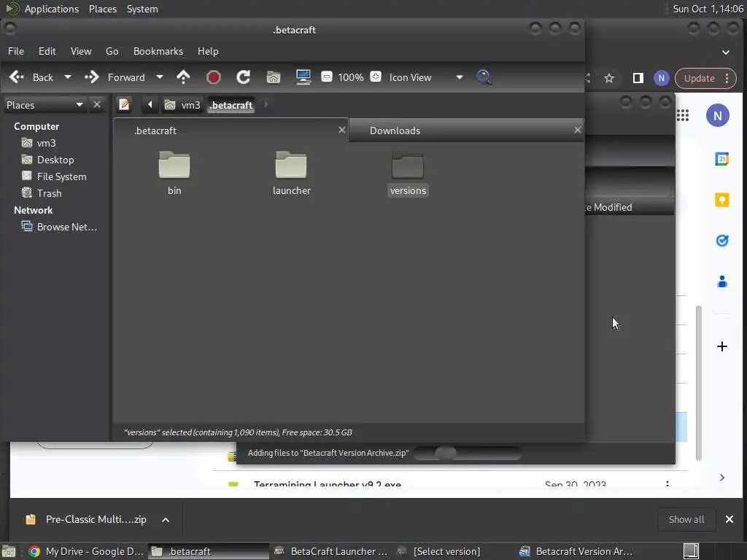Open download options for Pre-Classic Multi zip
The width and height of the screenshot is (747, 560).
pos(166,520)
